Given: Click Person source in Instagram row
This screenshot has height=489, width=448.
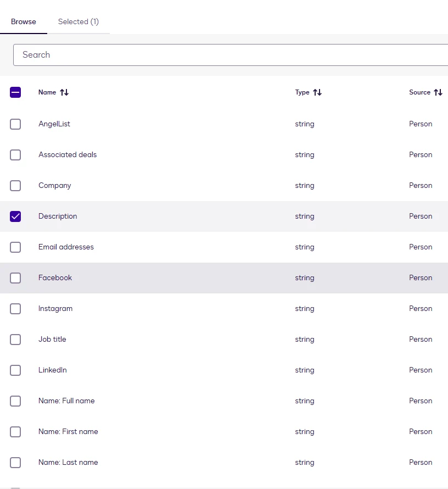Looking at the screenshot, I should [x=421, y=308].
